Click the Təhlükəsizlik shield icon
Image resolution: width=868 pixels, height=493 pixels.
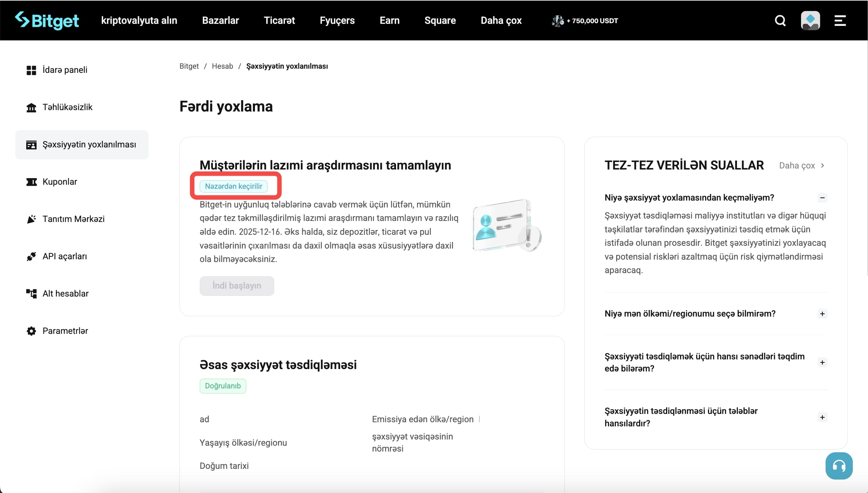(31, 107)
